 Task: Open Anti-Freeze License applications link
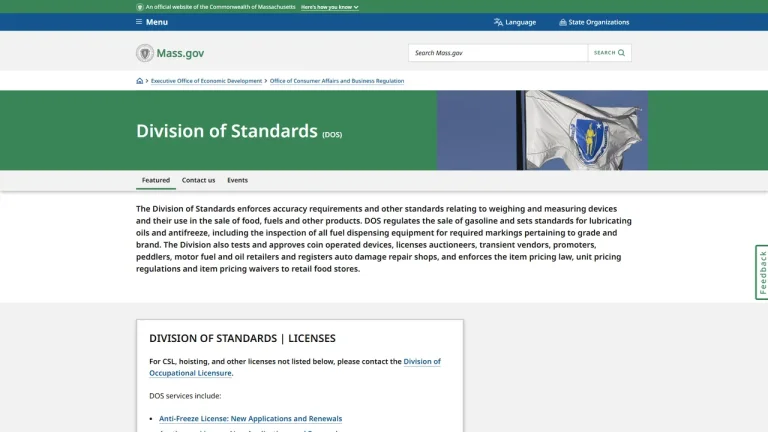click(250, 418)
